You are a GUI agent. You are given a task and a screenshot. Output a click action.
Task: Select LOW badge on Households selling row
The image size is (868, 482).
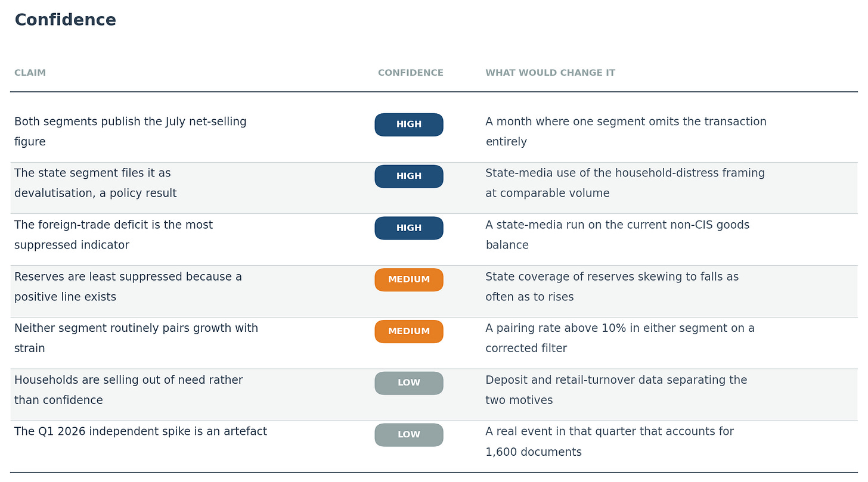point(409,383)
